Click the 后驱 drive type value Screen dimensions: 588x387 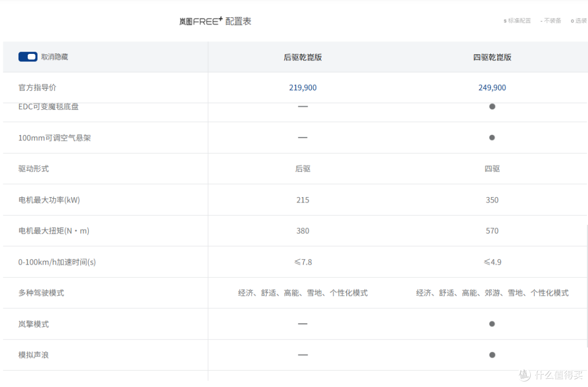(x=303, y=169)
